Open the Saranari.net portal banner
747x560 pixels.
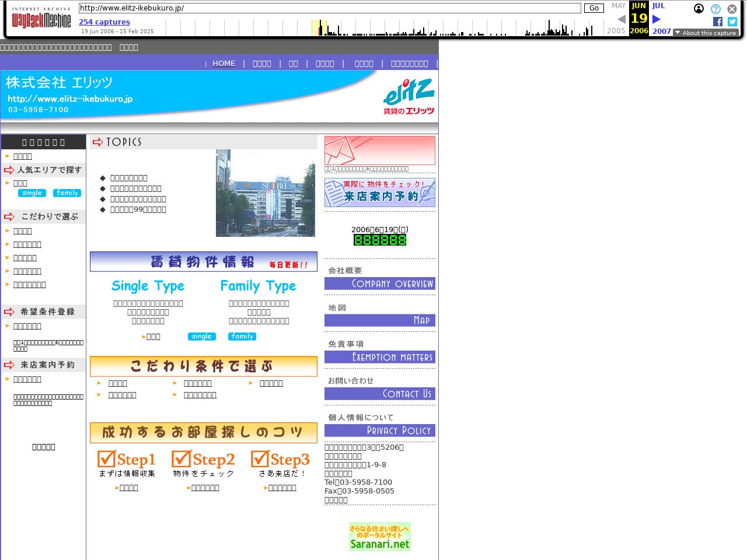click(379, 537)
